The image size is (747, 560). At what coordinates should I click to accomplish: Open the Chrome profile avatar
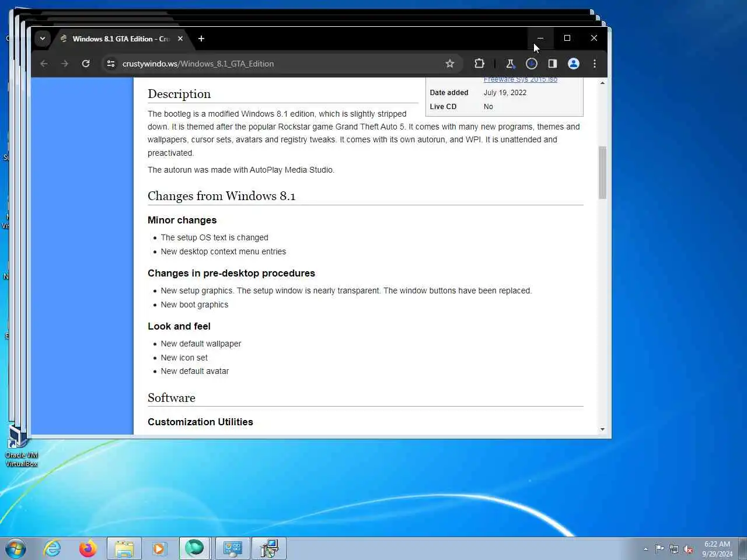pyautogui.click(x=574, y=64)
